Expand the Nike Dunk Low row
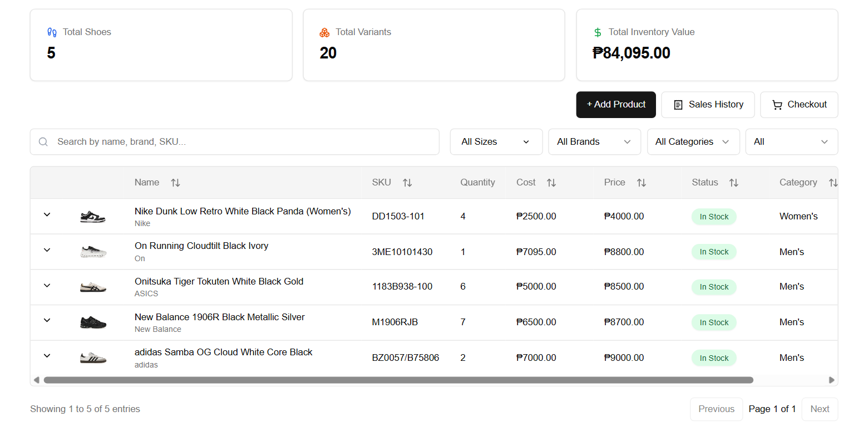The image size is (868, 426). click(47, 215)
